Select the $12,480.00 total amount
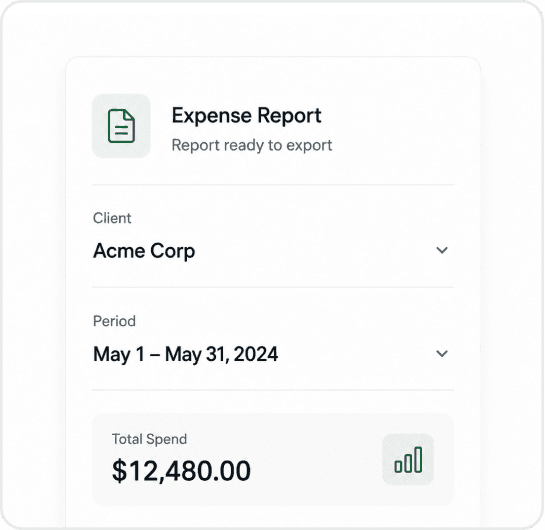 [181, 471]
